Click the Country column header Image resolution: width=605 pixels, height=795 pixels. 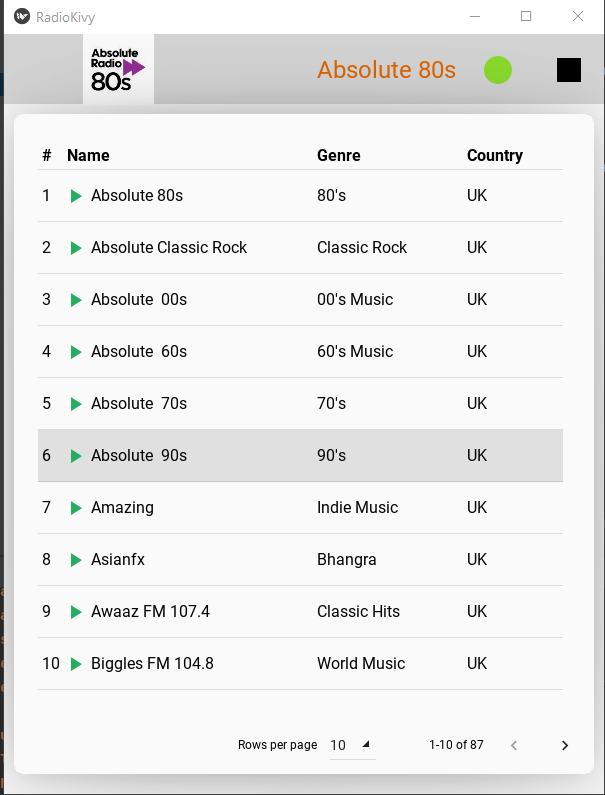pos(494,155)
